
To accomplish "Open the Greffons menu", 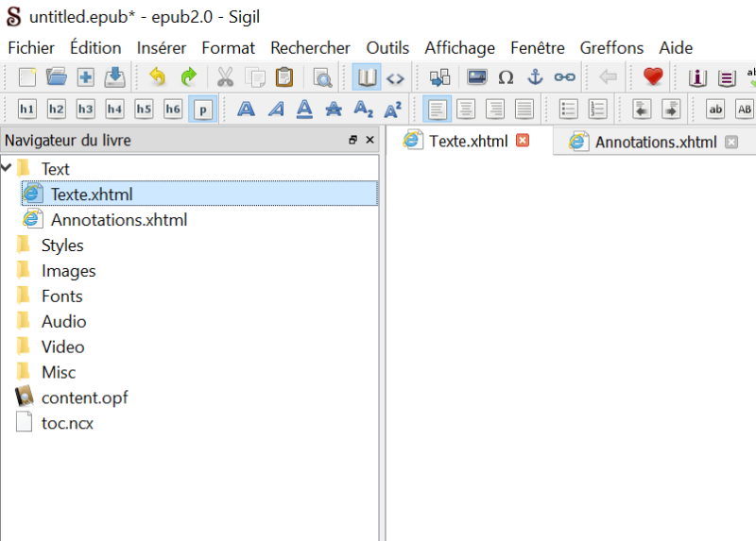I will (611, 47).
